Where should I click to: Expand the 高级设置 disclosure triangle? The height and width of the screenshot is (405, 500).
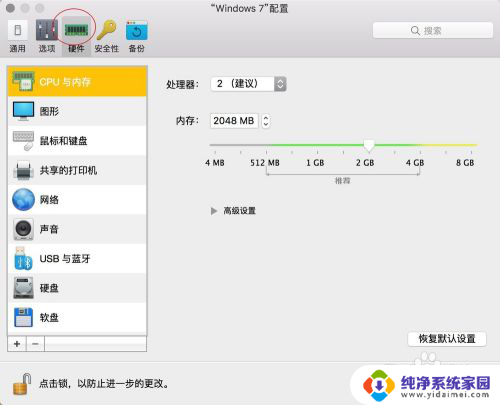214,211
